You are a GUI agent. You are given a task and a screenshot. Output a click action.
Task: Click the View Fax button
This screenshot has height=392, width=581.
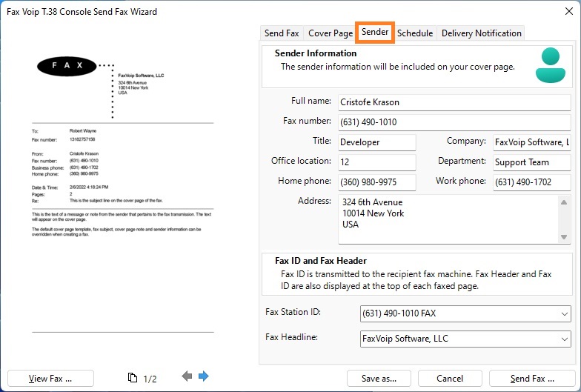click(x=50, y=378)
